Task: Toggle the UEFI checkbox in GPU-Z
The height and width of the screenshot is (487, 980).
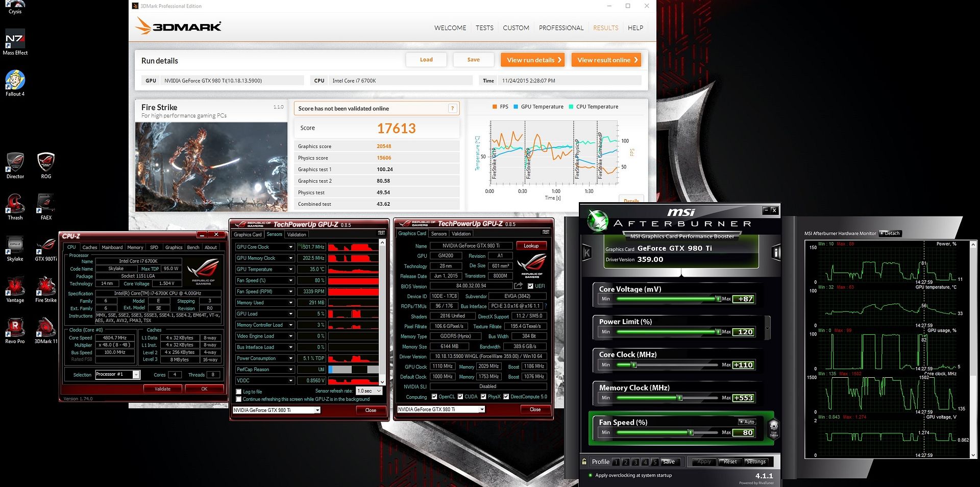Action: pyautogui.click(x=530, y=286)
